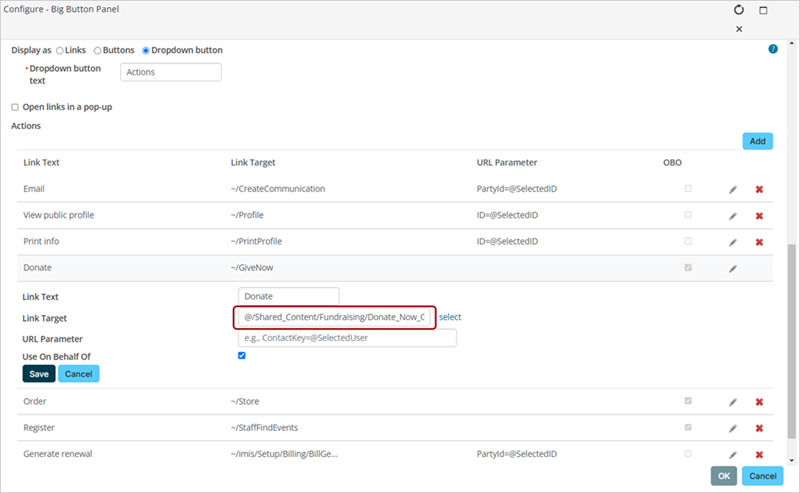
Task: Click the pencil icon in the Donate row
Action: pos(733,268)
